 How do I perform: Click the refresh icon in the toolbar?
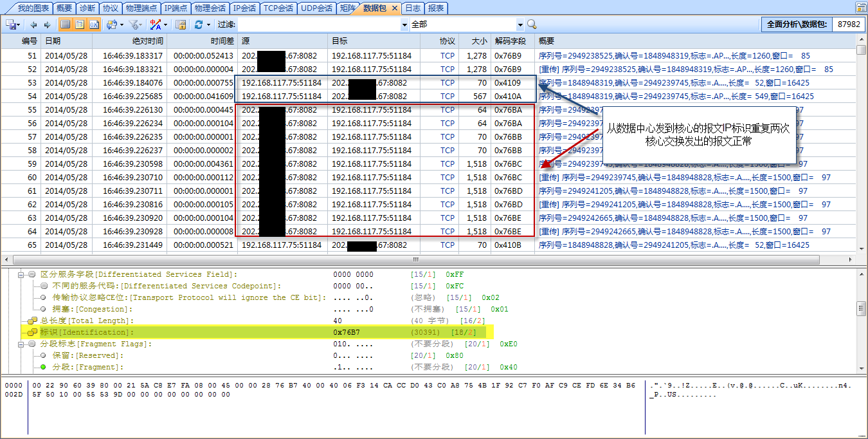(199, 24)
